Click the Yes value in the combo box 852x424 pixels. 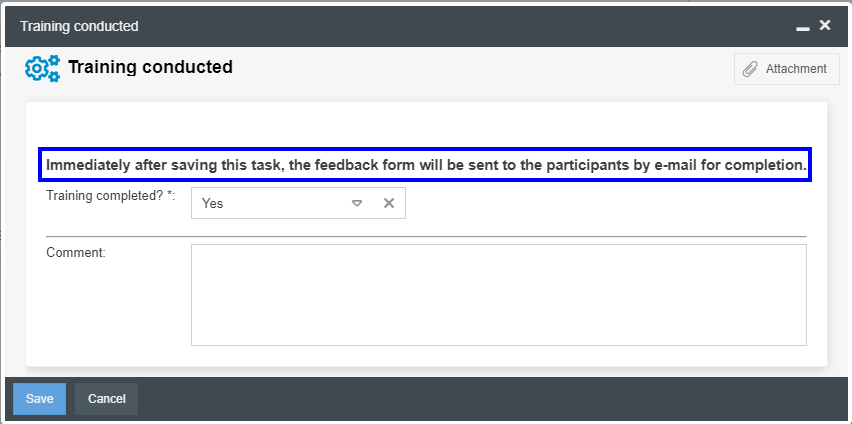click(x=213, y=203)
